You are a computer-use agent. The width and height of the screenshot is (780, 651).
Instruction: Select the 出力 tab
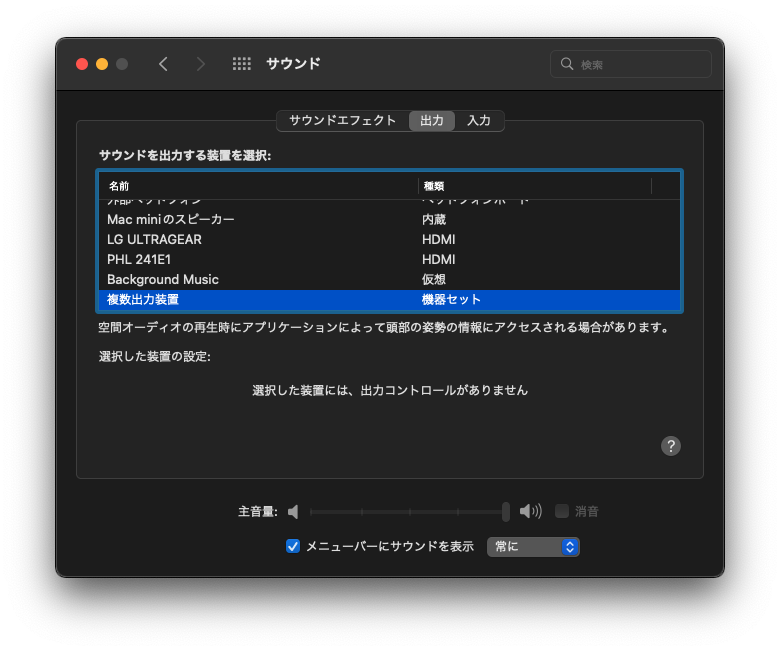[x=432, y=120]
